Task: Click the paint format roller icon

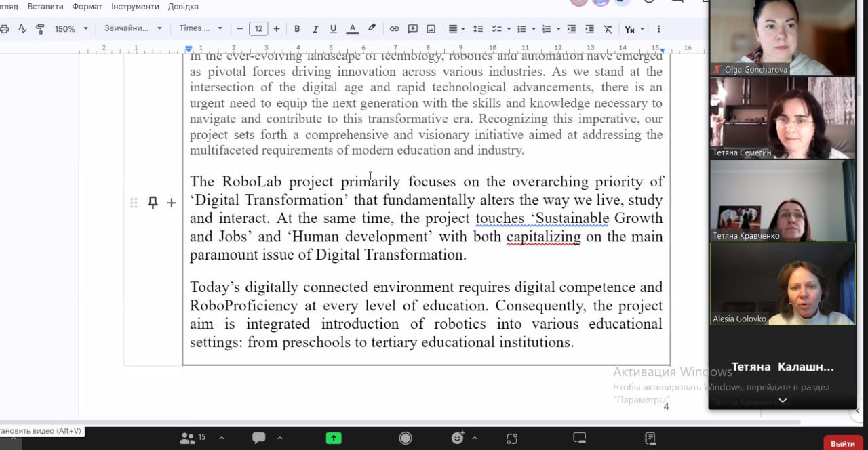Action: [40, 28]
